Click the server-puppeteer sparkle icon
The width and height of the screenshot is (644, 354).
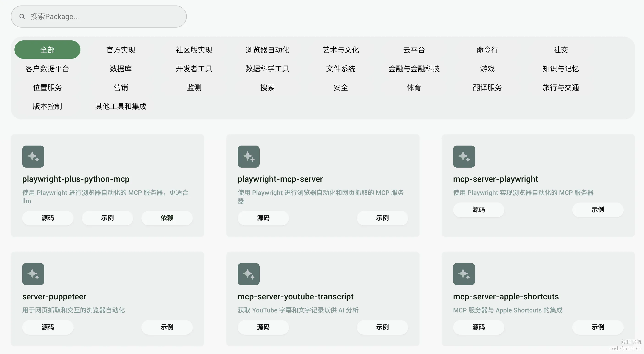click(x=33, y=274)
